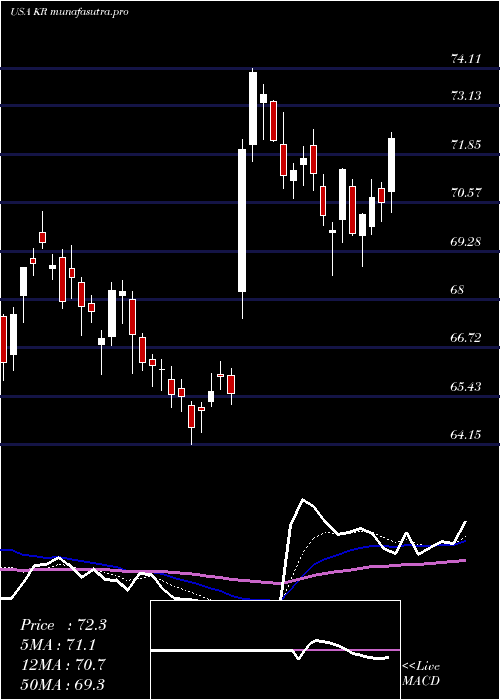The image size is (500, 700).
Task: Click the 69.28 price level label
Action: pos(466,242)
